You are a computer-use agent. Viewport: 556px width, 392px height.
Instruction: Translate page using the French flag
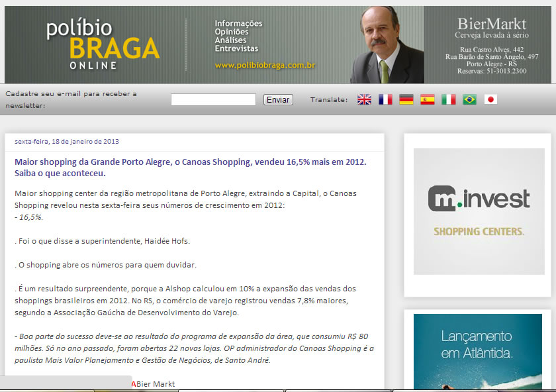click(385, 99)
